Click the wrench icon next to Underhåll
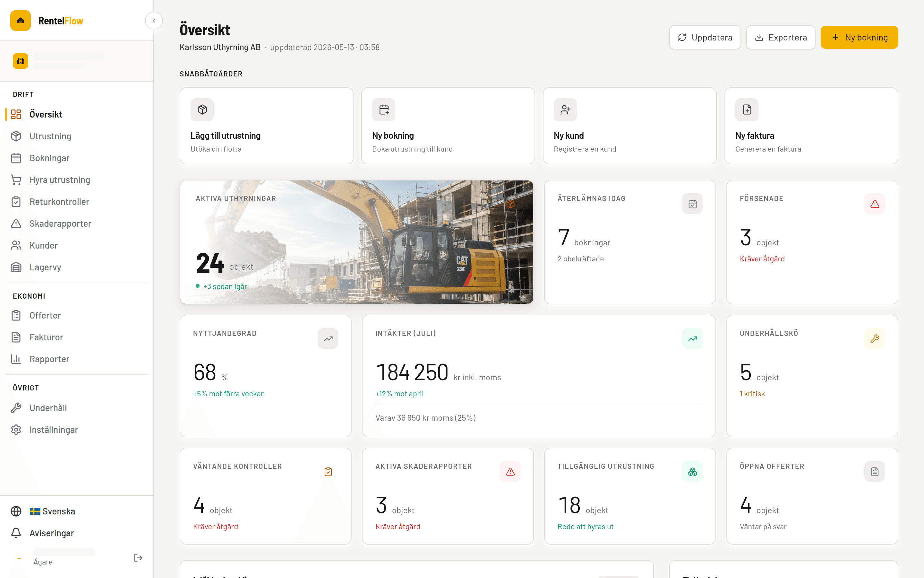 tap(16, 408)
